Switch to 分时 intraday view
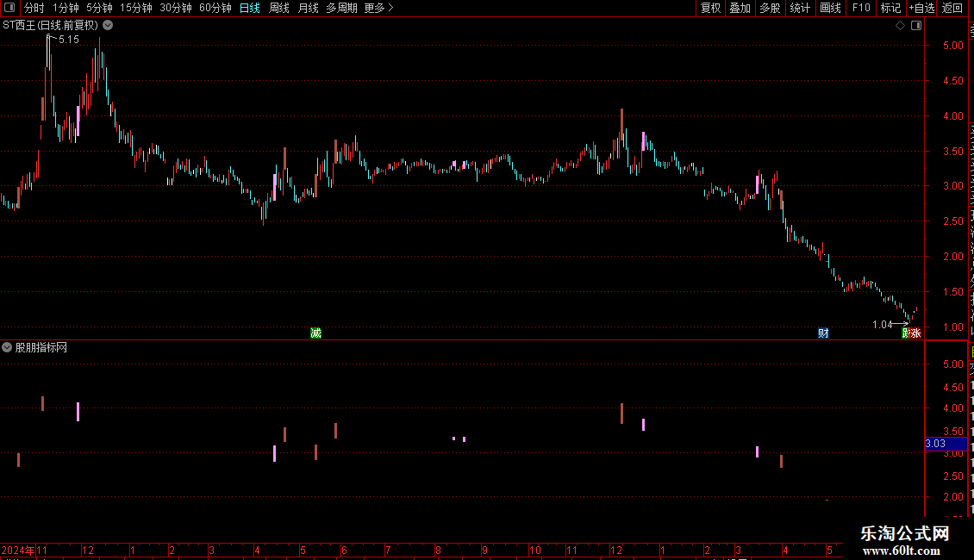The image size is (974, 560). tap(34, 8)
